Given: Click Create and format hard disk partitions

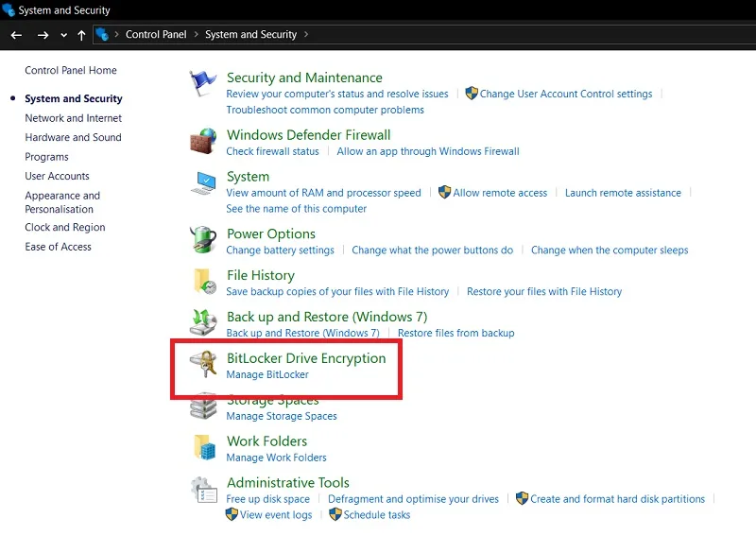Looking at the screenshot, I should coord(617,499).
